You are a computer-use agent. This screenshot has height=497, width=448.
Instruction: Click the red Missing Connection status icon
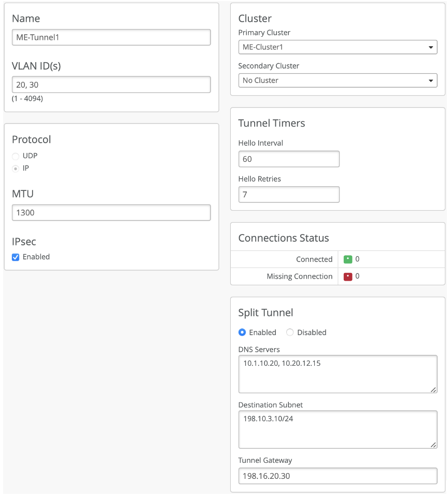(347, 277)
